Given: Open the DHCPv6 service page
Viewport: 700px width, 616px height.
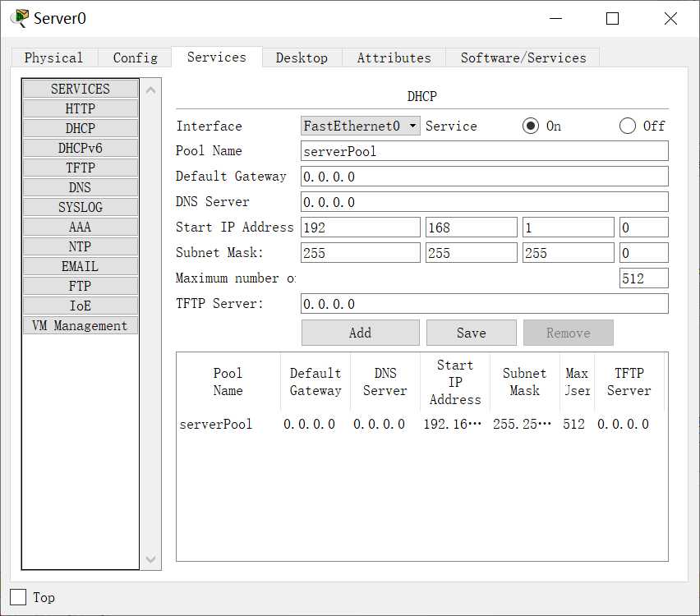Looking at the screenshot, I should click(81, 148).
